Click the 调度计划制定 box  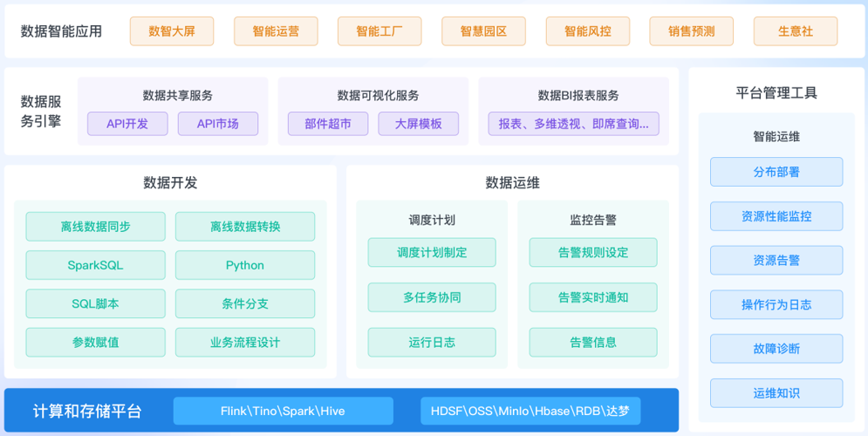coord(432,253)
